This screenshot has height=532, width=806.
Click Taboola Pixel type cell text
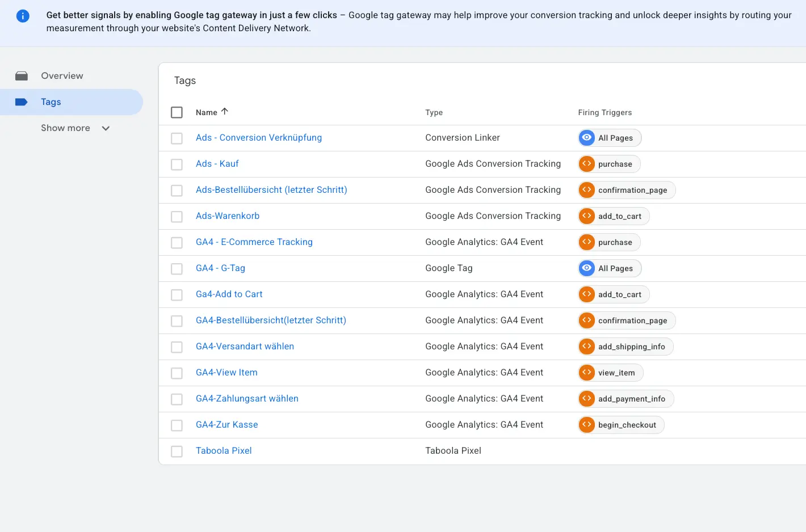click(x=453, y=451)
